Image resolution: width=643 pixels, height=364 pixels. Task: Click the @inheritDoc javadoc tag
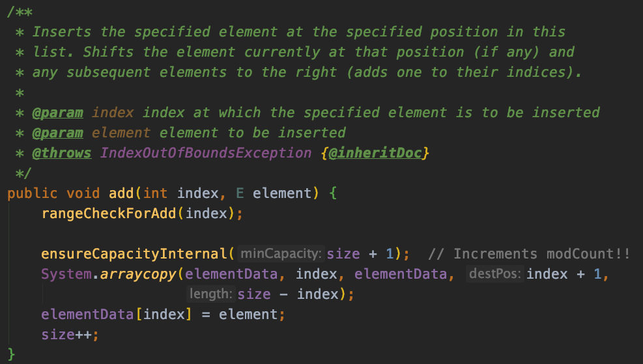pyautogui.click(x=375, y=153)
